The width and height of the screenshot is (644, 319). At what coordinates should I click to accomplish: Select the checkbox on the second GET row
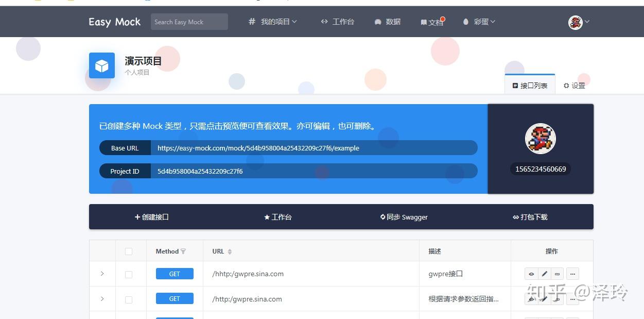128,299
